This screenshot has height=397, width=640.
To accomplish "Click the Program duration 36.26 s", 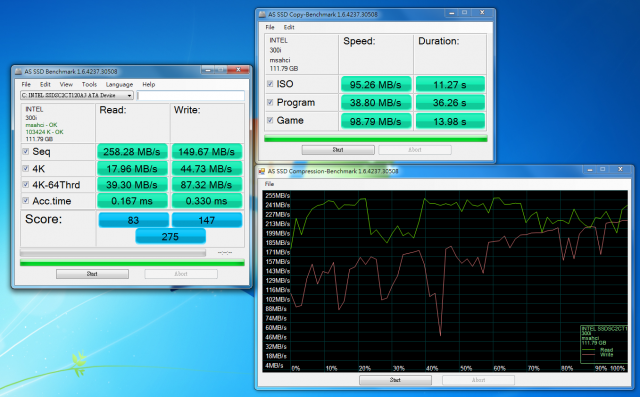I will coord(450,102).
